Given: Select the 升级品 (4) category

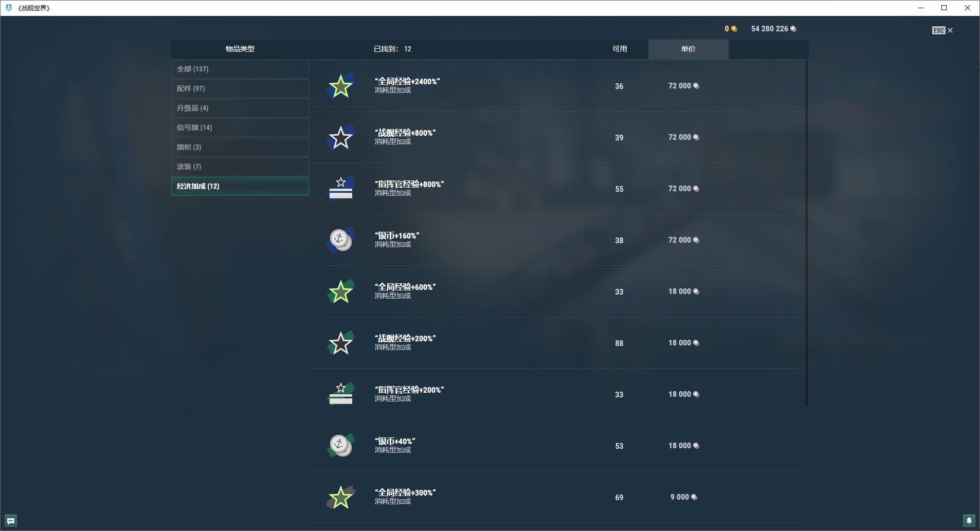Looking at the screenshot, I should click(x=240, y=108).
